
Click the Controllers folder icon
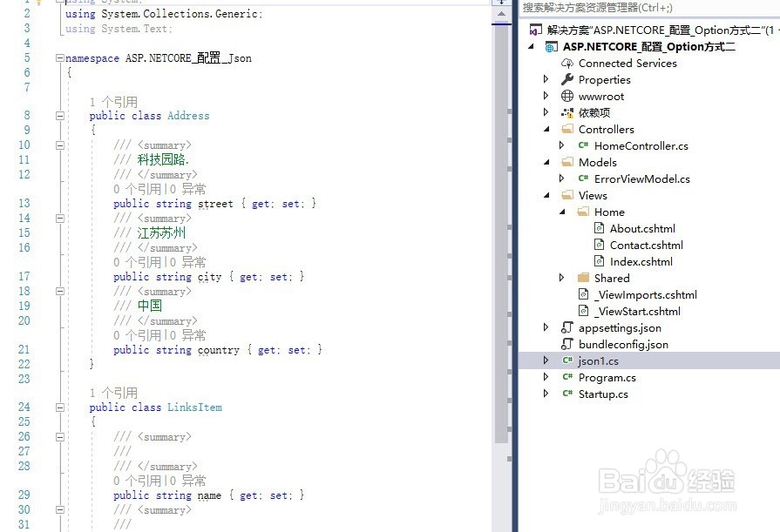567,129
